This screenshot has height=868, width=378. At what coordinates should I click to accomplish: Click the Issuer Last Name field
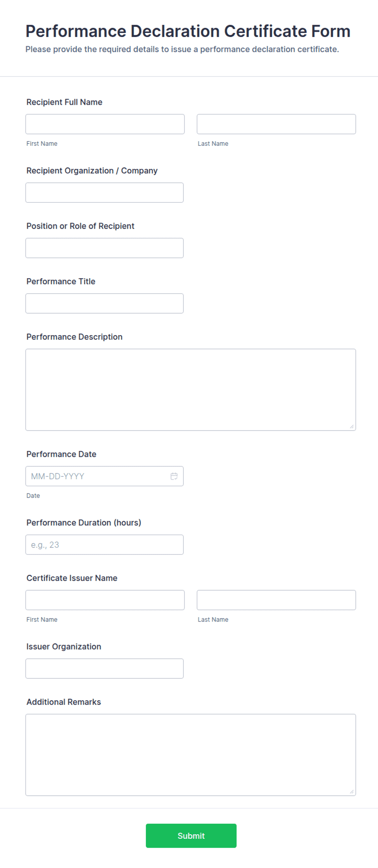click(276, 600)
